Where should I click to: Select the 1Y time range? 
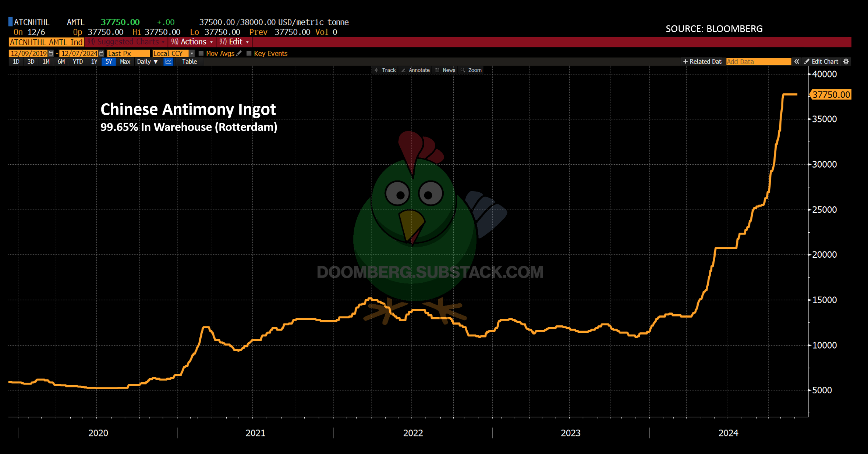[94, 61]
